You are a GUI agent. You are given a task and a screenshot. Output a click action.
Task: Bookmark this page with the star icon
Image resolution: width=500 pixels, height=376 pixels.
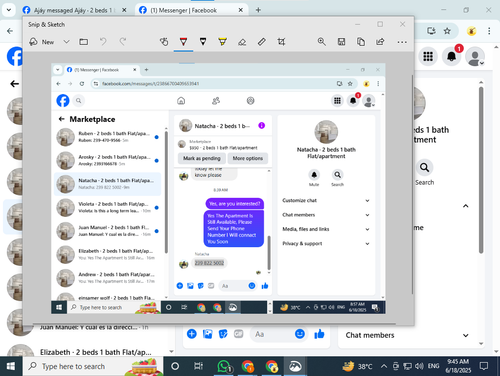pos(447,31)
